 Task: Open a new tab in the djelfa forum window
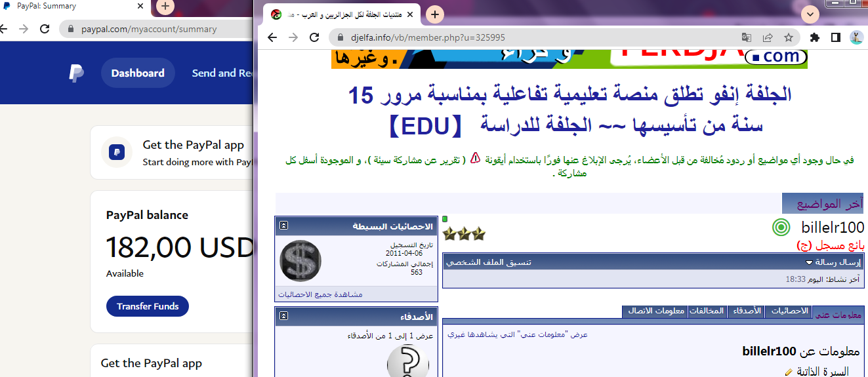(435, 14)
